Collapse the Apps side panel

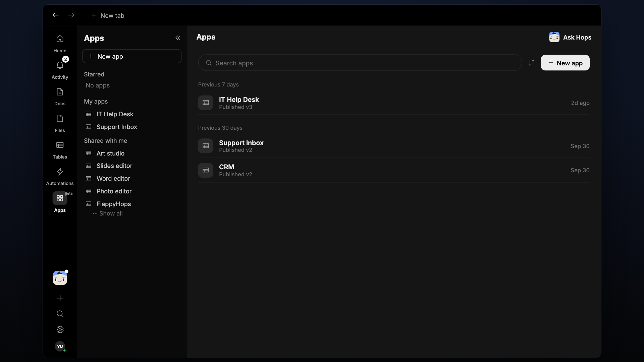(x=178, y=38)
